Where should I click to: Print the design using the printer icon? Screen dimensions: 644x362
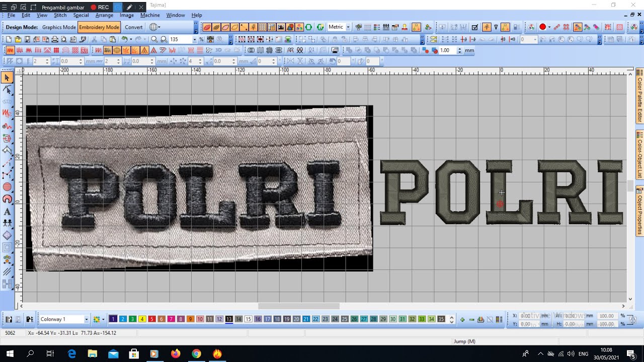tap(55, 39)
